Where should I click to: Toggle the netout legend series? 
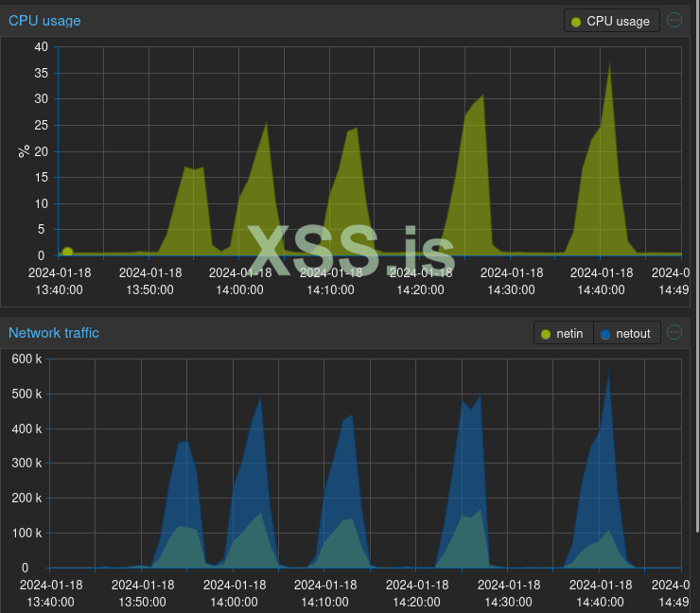click(x=627, y=333)
